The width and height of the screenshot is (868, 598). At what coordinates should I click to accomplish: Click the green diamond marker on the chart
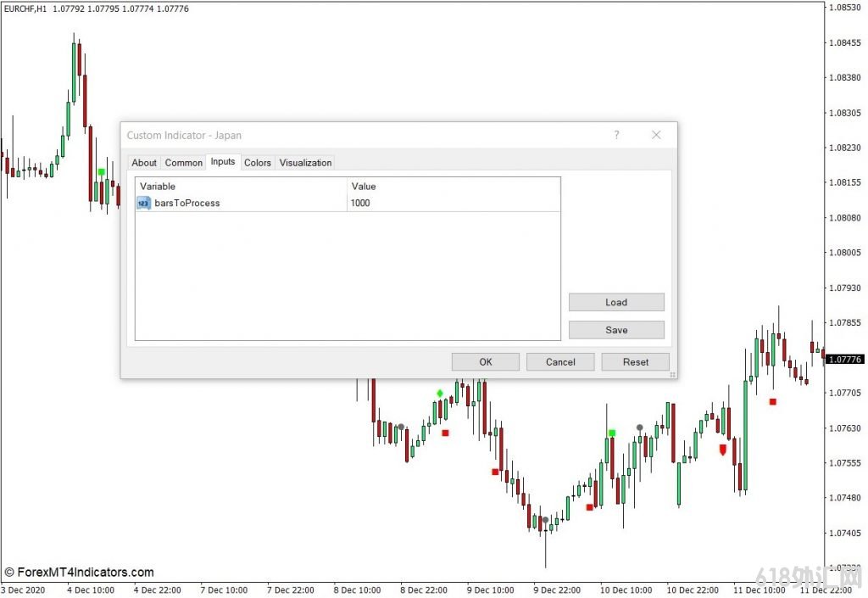[x=439, y=393]
